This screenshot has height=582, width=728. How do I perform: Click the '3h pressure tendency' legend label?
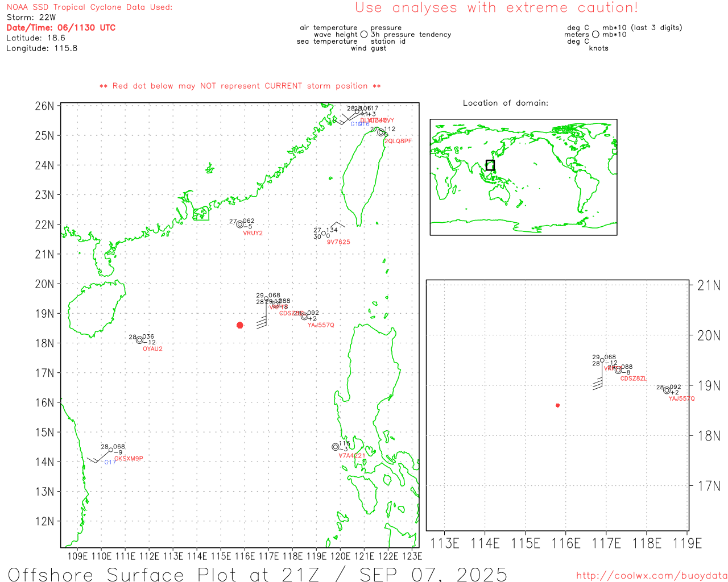pyautogui.click(x=411, y=35)
